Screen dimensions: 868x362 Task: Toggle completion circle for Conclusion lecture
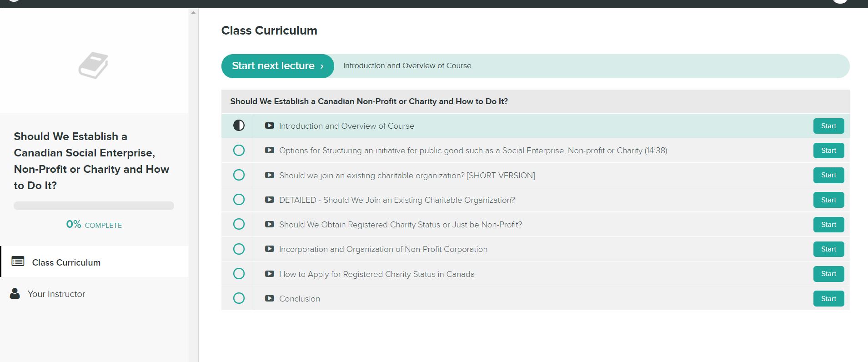point(239,298)
